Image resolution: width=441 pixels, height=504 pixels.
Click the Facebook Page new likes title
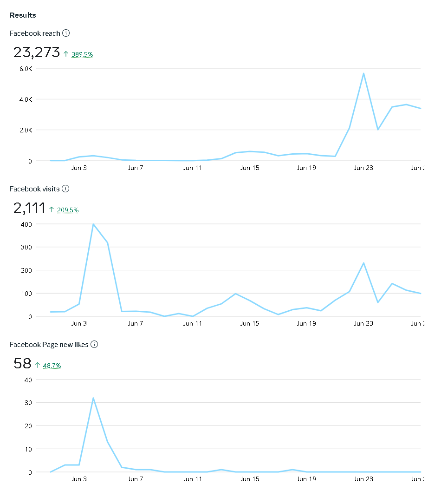pos(49,345)
